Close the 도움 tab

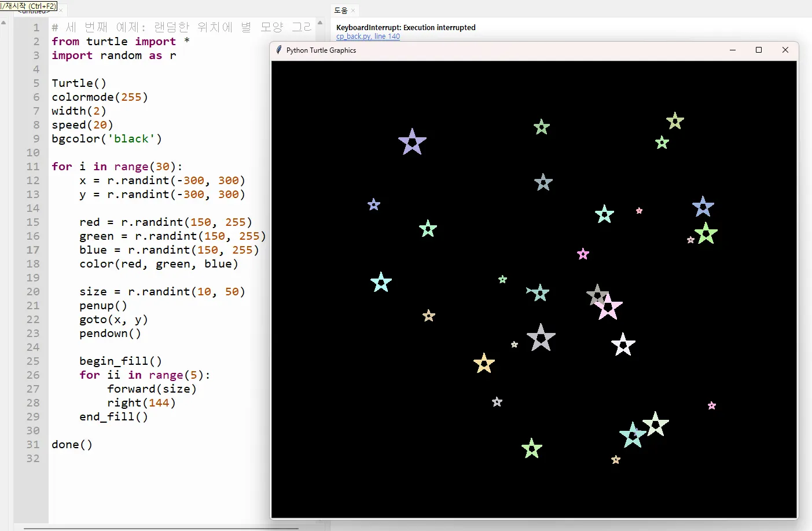click(x=353, y=10)
